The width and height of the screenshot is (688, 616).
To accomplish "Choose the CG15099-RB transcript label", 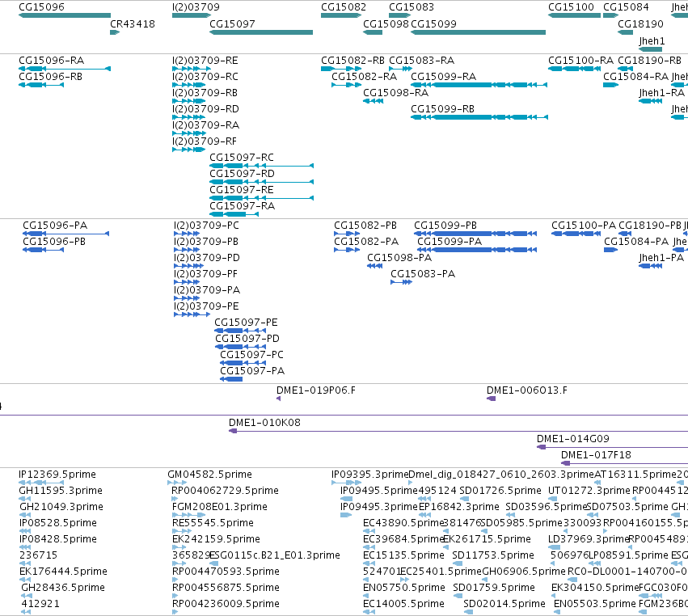I will [443, 109].
